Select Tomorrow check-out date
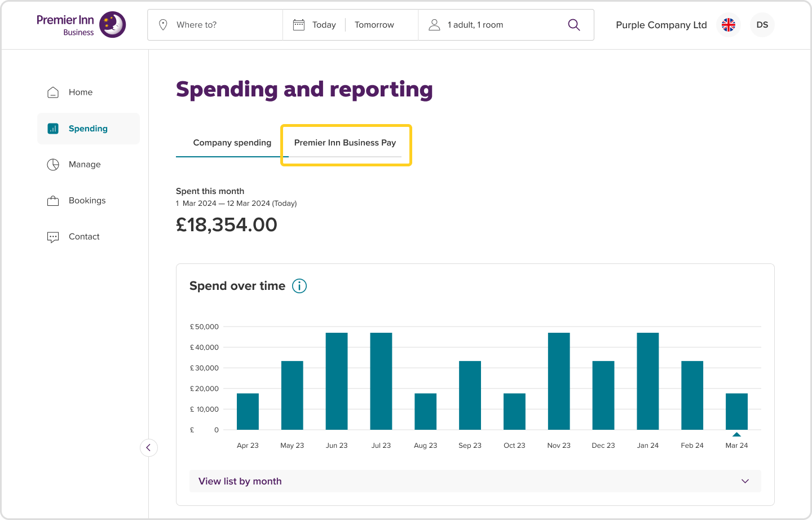This screenshot has height=520, width=812. (x=374, y=25)
